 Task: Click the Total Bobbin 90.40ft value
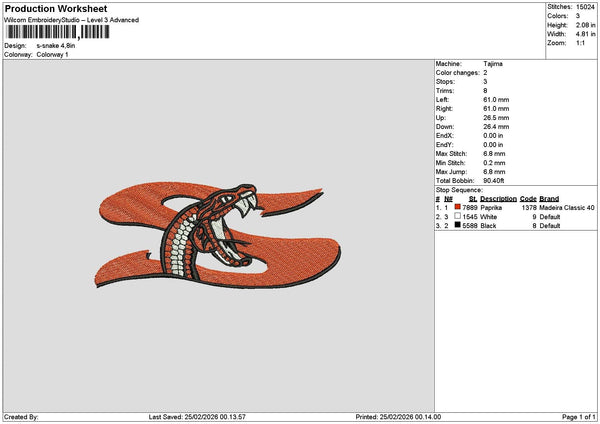pyautogui.click(x=496, y=179)
